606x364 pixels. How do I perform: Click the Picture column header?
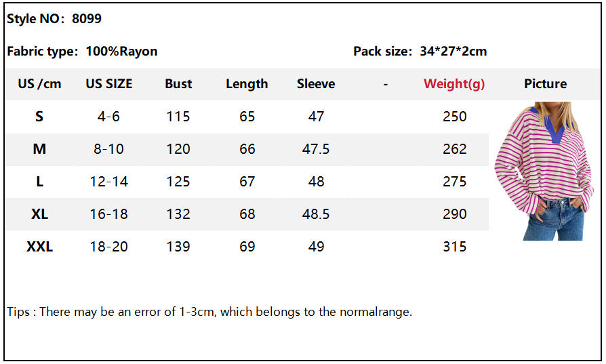[x=545, y=84]
